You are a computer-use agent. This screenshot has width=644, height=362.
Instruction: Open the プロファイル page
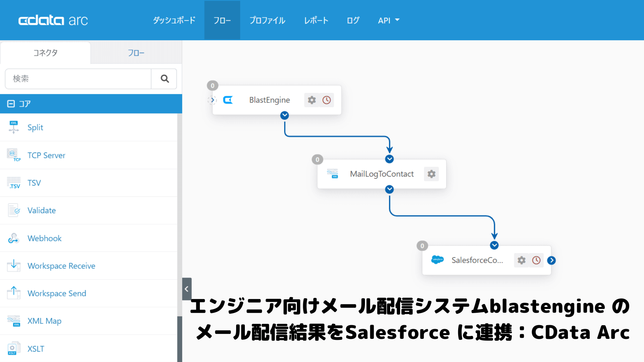coord(267,20)
